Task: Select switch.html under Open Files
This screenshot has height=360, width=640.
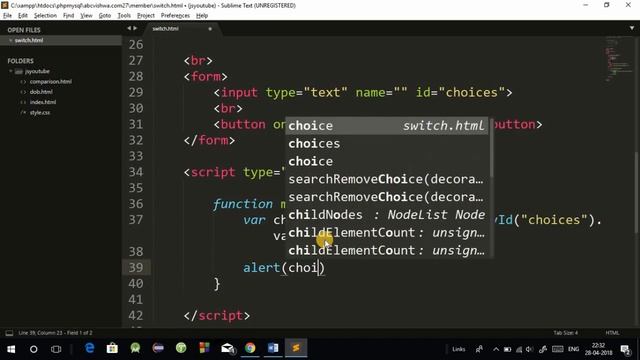Action: tap(61, 40)
